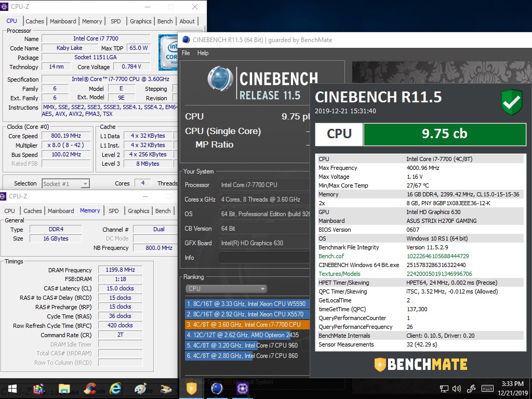Select the Mainboard tab in the lower CPU-Z window

(x=61, y=211)
